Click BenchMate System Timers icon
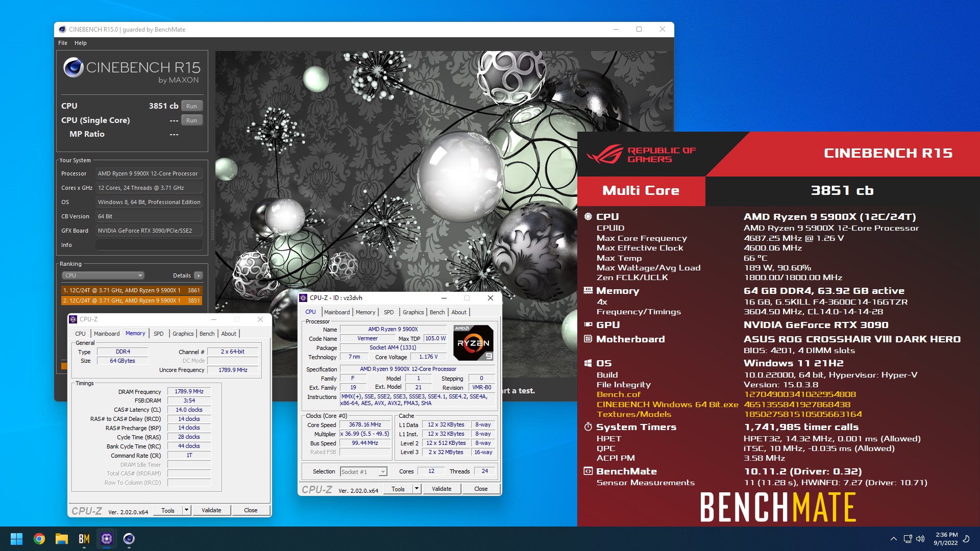 (588, 427)
